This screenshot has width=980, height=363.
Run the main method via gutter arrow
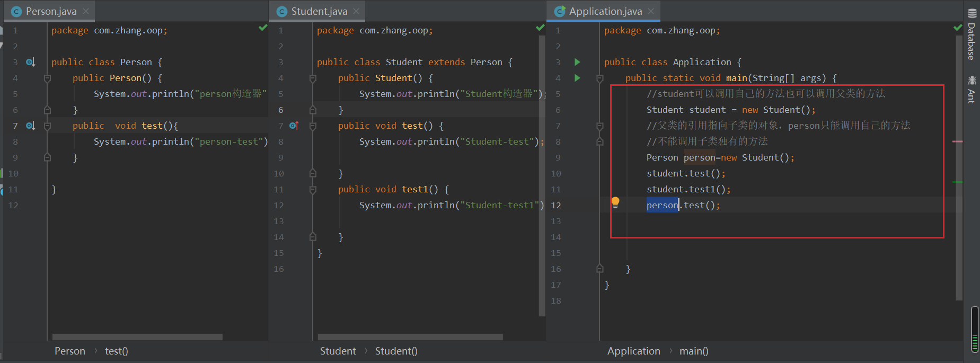(577, 78)
